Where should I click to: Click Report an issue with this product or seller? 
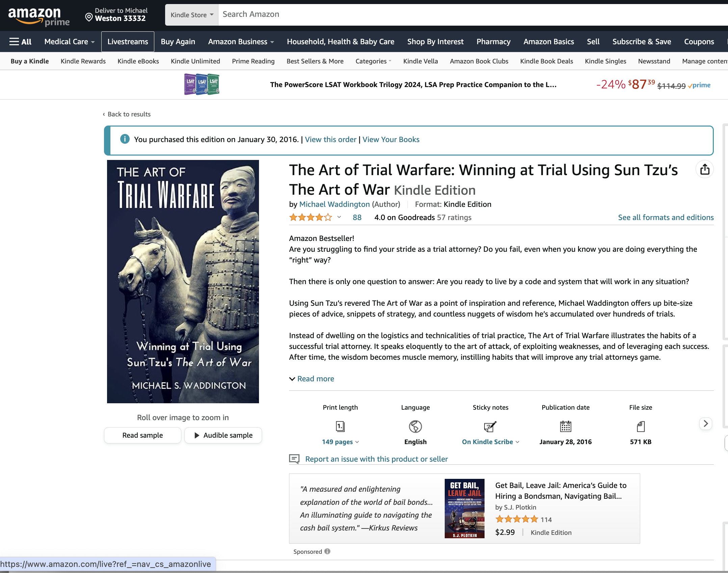coord(376,459)
